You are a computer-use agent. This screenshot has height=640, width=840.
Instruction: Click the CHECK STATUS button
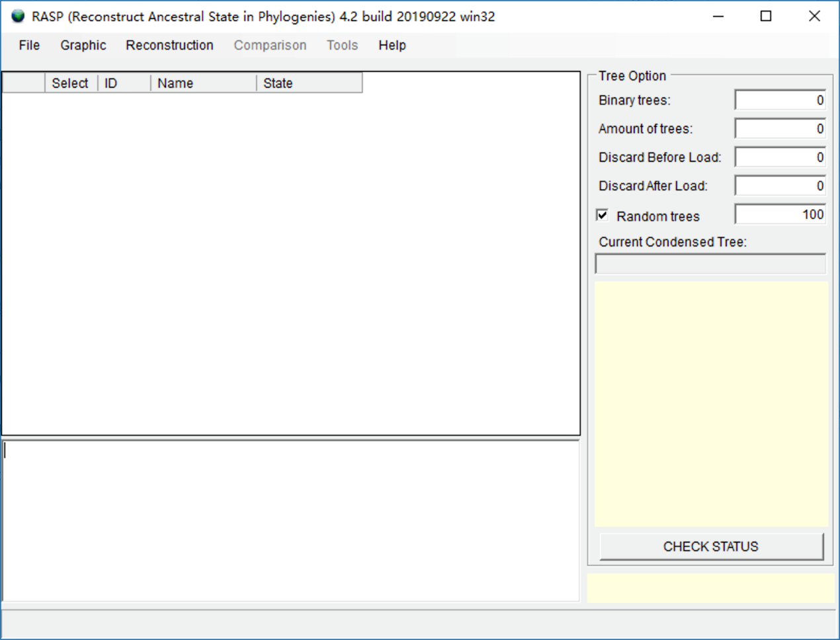coord(711,546)
